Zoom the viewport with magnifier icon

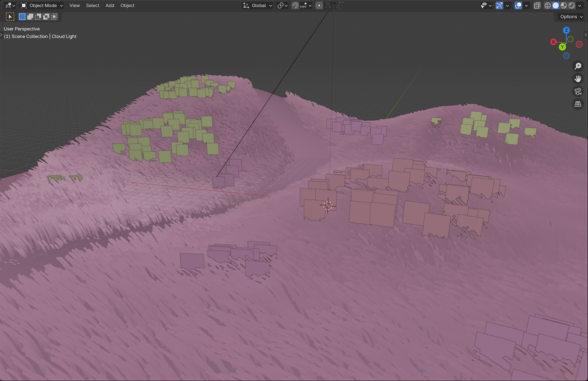coord(578,66)
